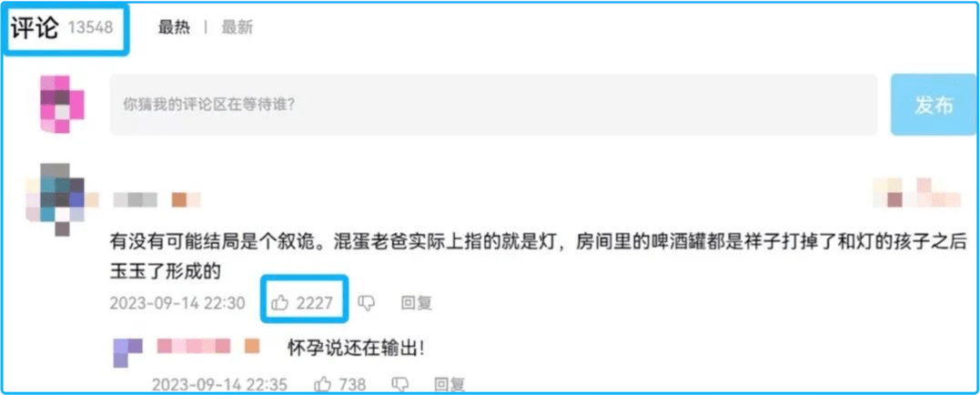The image size is (980, 395).
Task: Dislike the reply 怀孕说还在输出
Action: (400, 383)
